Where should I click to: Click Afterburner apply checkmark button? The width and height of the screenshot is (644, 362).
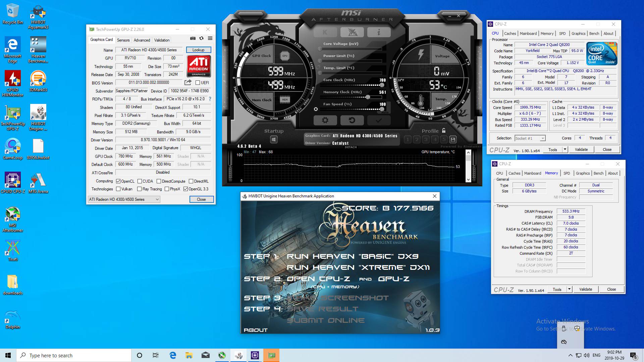379,120
